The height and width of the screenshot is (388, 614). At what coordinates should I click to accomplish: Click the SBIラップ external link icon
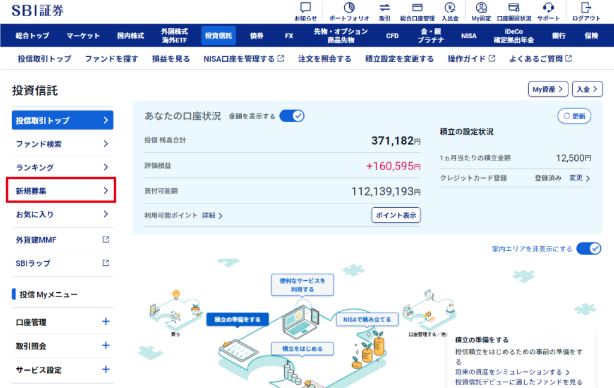(x=106, y=263)
